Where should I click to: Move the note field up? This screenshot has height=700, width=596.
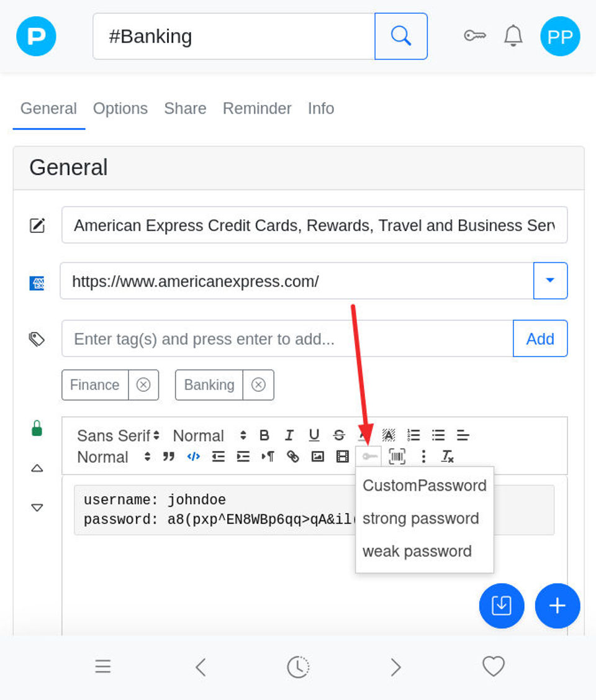[x=37, y=468]
